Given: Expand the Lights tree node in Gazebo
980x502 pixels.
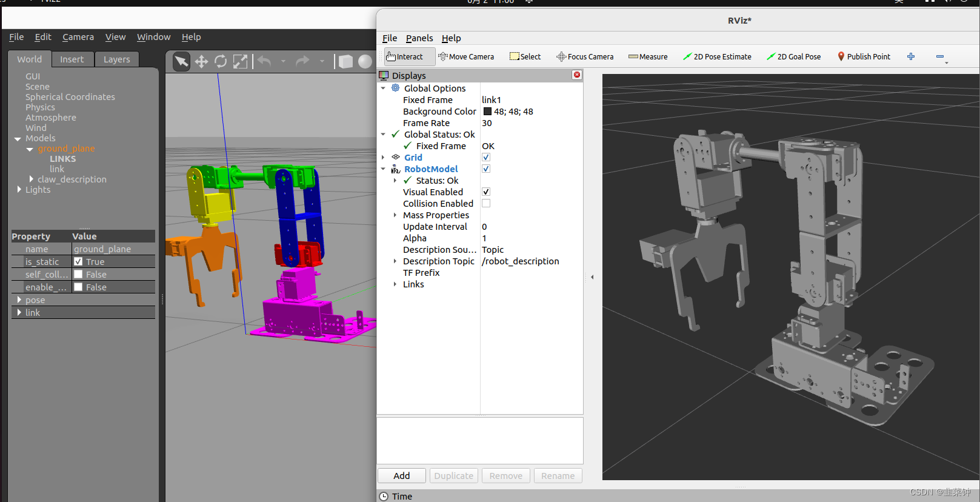Looking at the screenshot, I should 19,189.
